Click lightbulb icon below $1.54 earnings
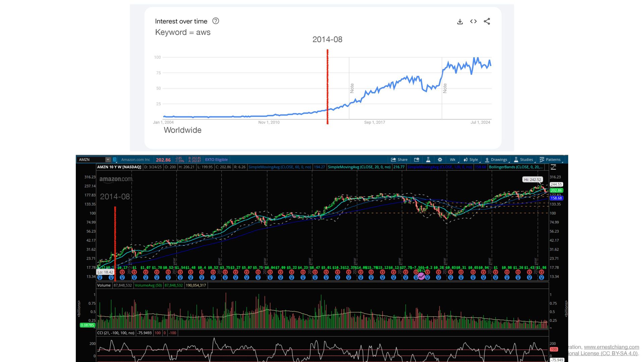 [180, 277]
